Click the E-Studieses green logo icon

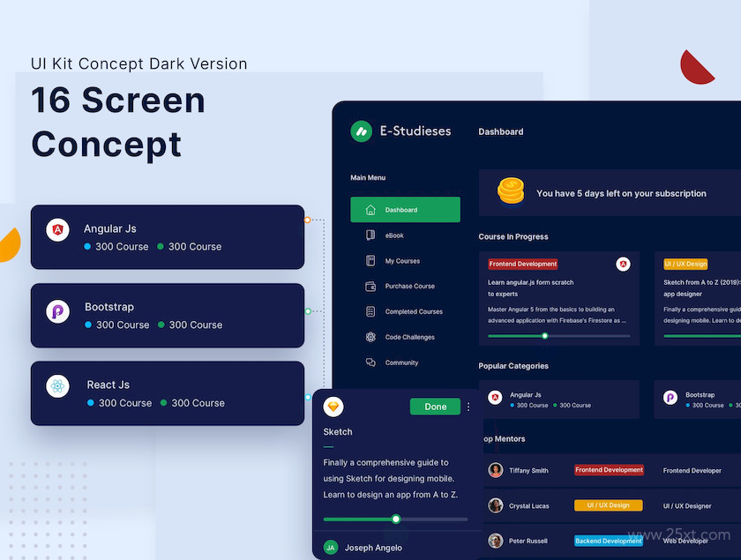(x=362, y=131)
